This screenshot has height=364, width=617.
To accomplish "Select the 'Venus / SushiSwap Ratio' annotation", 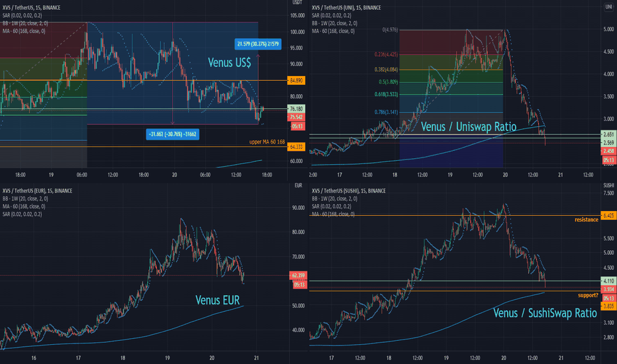I will point(545,313).
